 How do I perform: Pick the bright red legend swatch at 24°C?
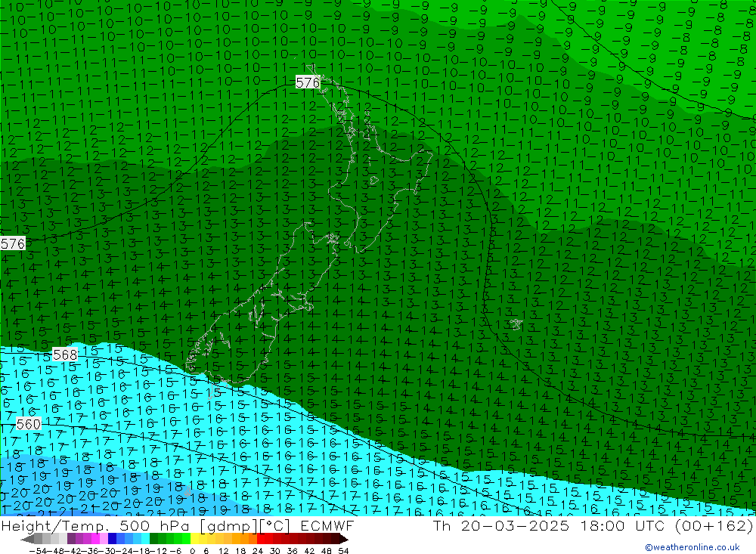tap(261, 539)
